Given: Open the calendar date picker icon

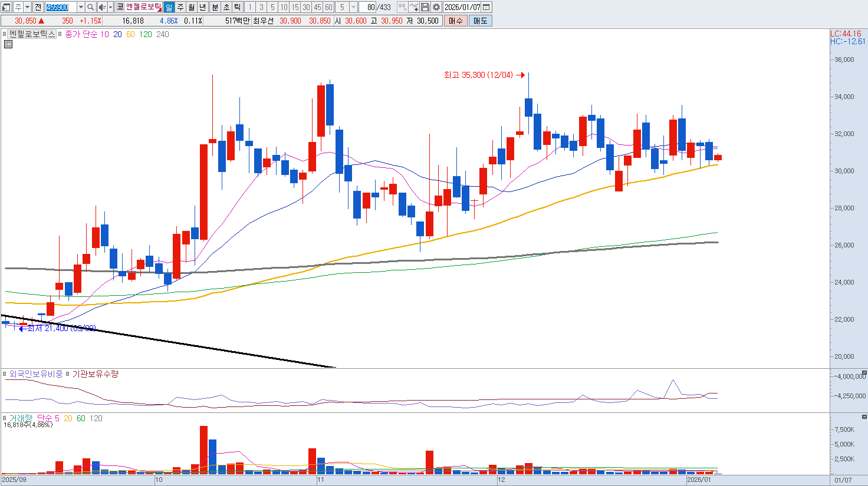Looking at the screenshot, I should [x=486, y=7].
